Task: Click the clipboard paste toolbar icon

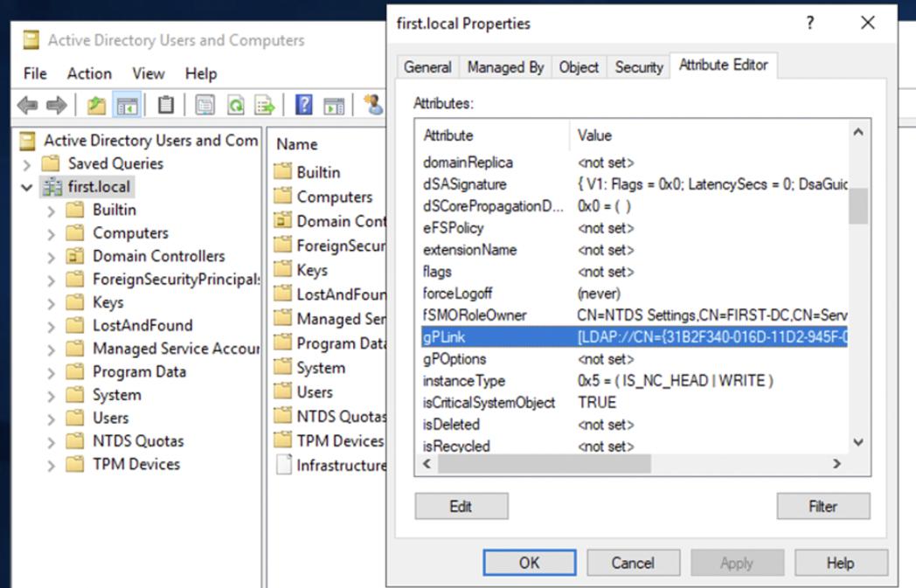Action: [x=166, y=105]
